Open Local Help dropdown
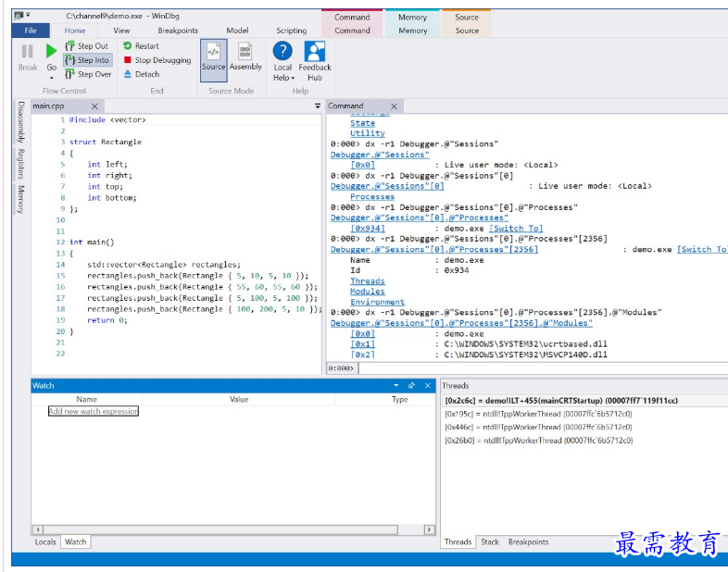This screenshot has width=728, height=572. tap(282, 61)
